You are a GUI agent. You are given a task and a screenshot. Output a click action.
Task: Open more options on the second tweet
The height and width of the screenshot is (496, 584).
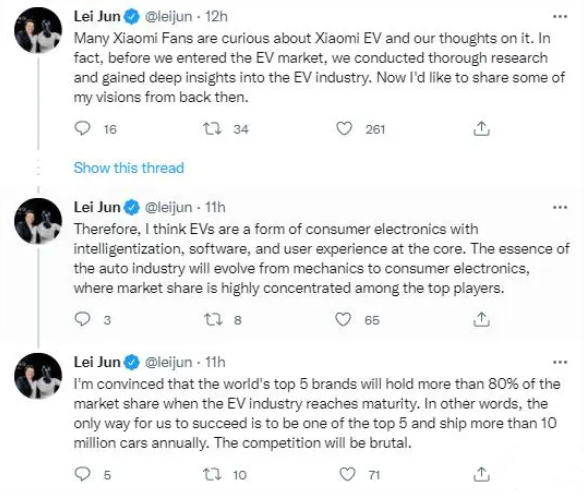click(x=560, y=207)
